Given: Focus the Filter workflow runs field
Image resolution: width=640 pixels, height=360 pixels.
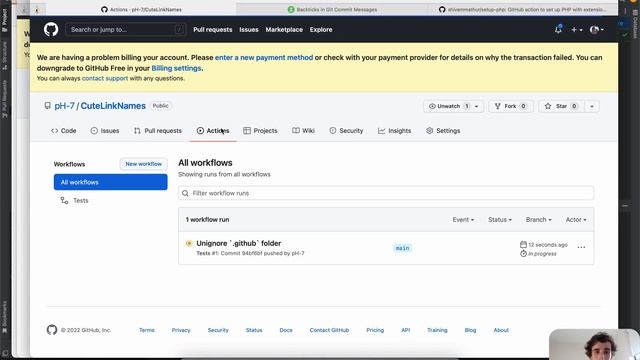Looking at the screenshot, I should tap(386, 193).
